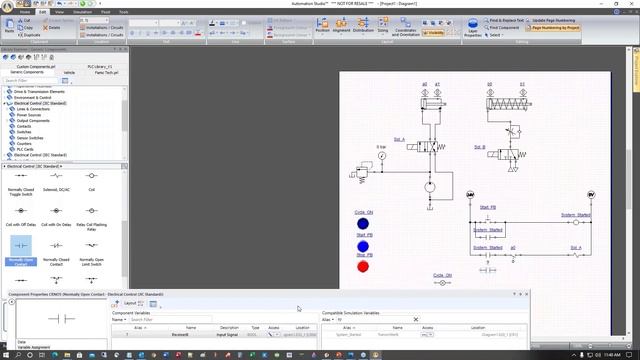Switch to the View ribbon tab
This screenshot has height=360, width=640.
(x=59, y=12)
